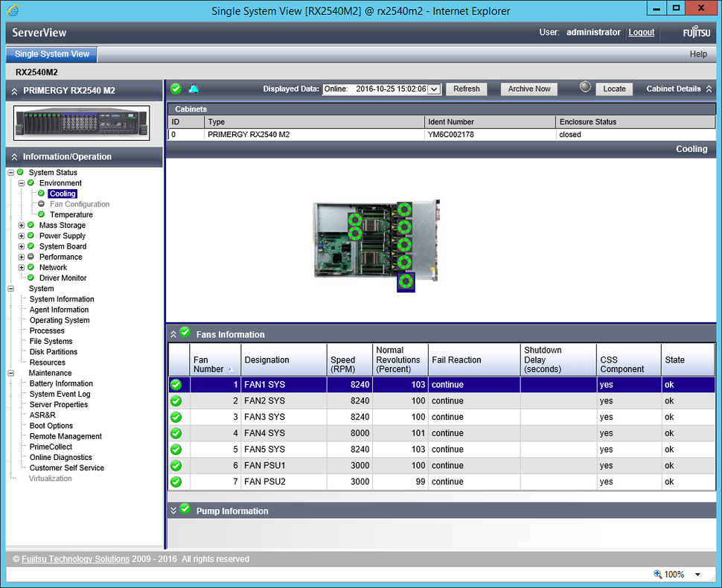Click the Logout link

641,32
